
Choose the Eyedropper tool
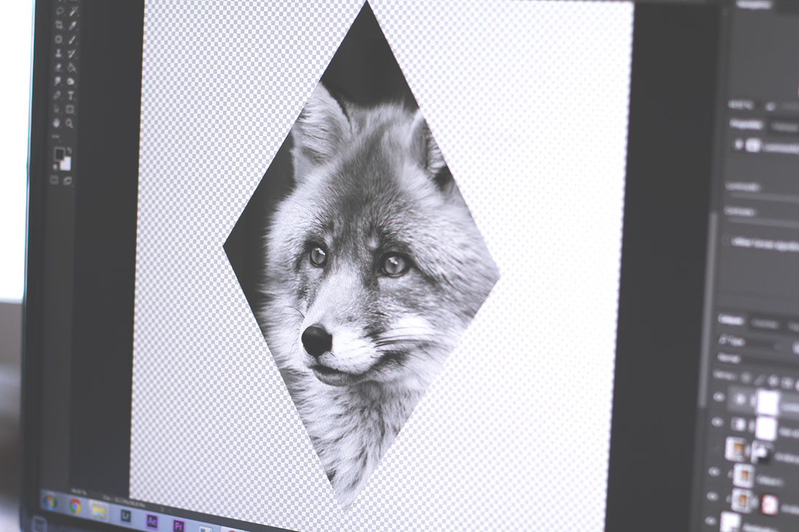(x=73, y=26)
